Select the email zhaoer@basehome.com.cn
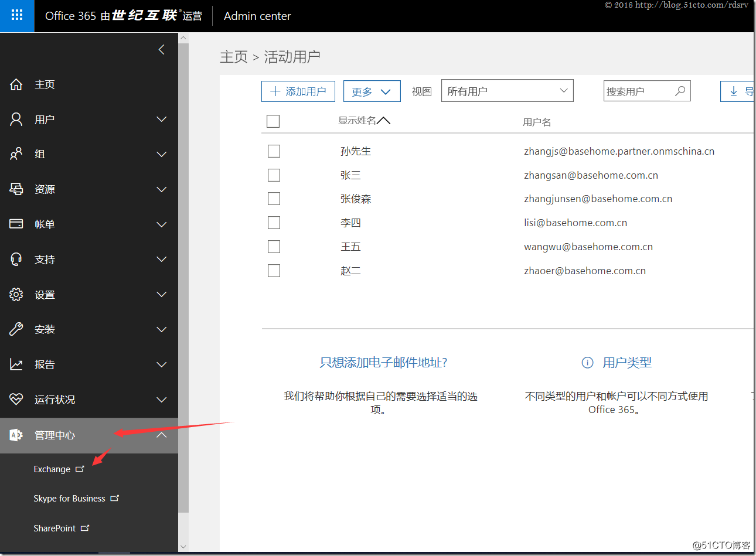This screenshot has width=756, height=556. (x=585, y=271)
